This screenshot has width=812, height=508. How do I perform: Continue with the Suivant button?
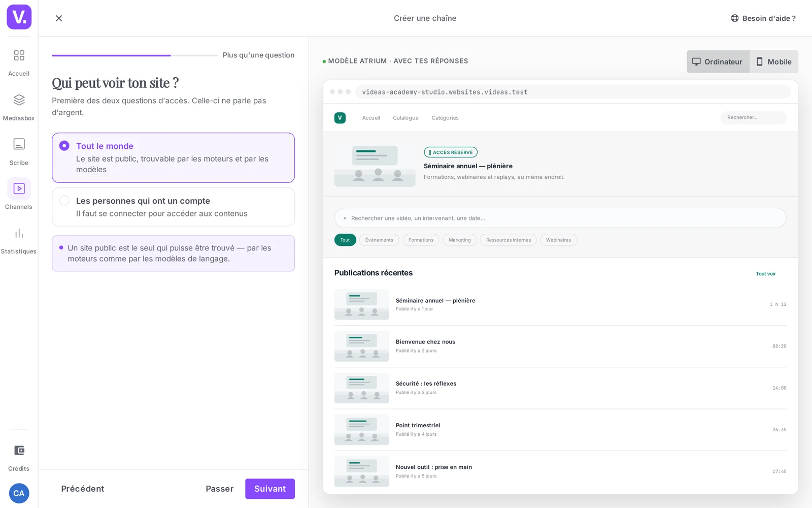(x=270, y=489)
